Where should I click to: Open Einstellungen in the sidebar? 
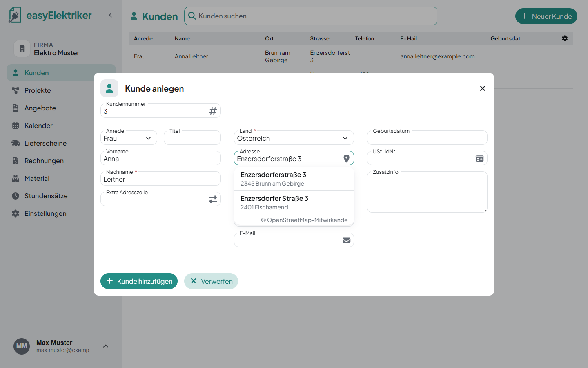click(x=61, y=213)
